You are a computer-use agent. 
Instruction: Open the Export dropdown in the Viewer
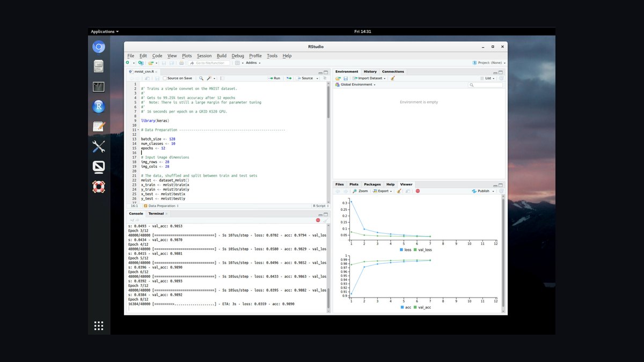383,191
